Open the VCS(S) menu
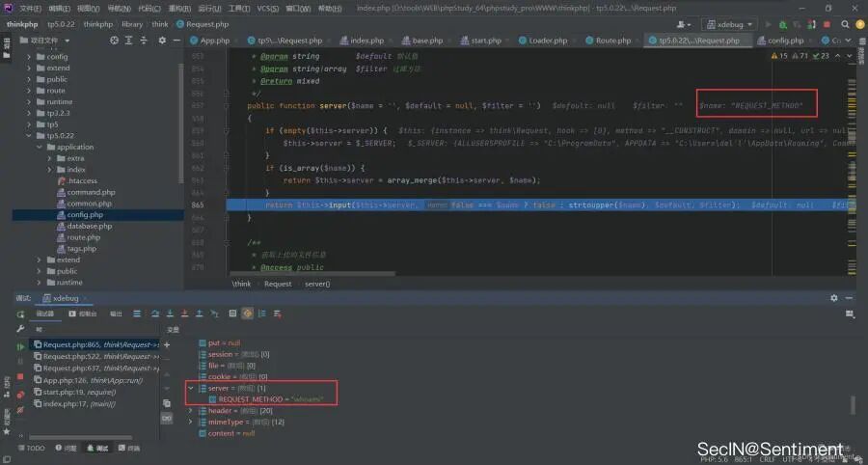 pos(268,9)
